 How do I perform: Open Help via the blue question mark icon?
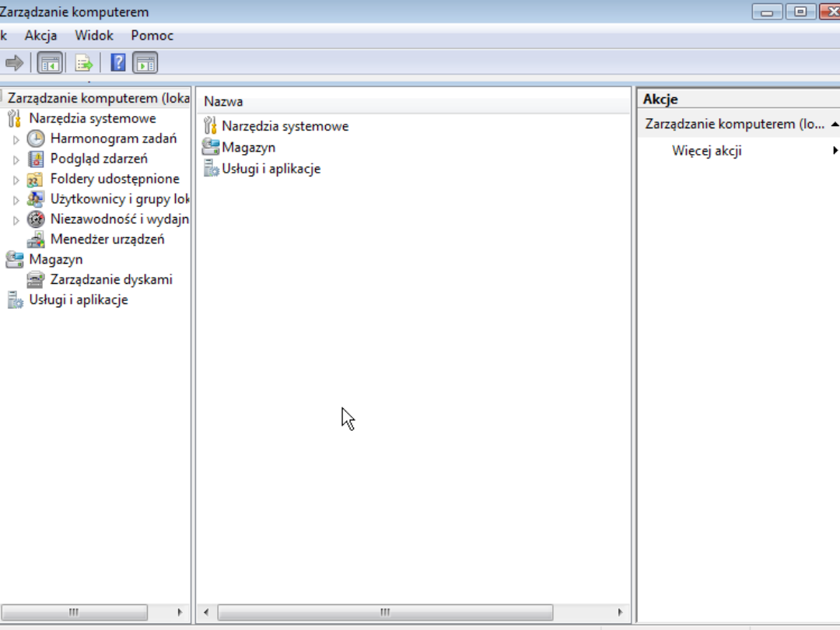(118, 63)
